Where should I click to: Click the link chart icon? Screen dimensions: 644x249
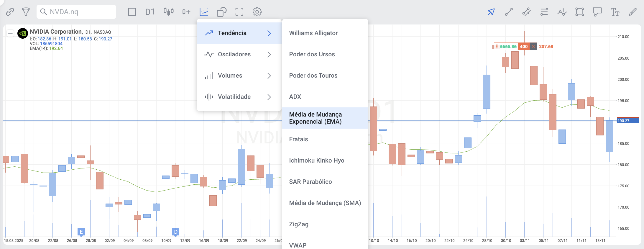[10, 12]
